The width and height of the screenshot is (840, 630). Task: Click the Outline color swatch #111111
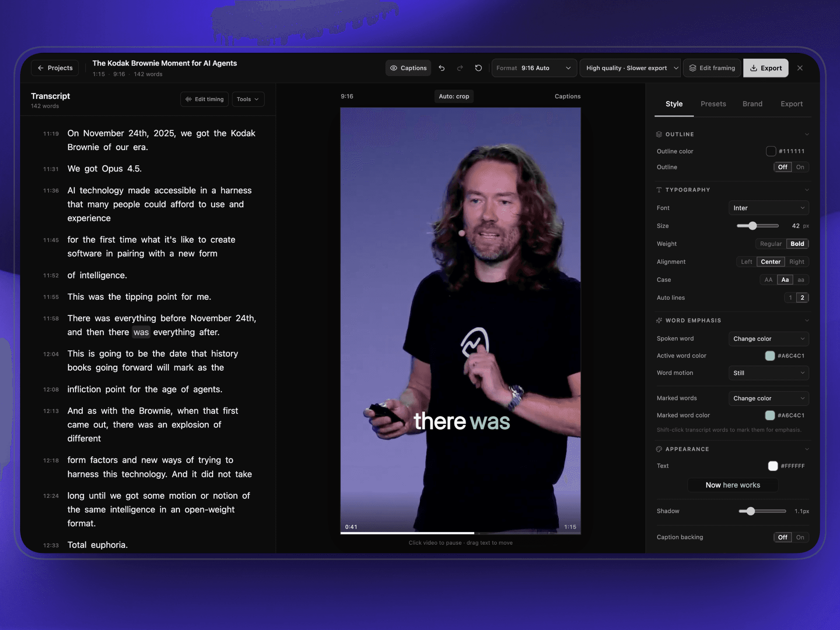point(771,151)
